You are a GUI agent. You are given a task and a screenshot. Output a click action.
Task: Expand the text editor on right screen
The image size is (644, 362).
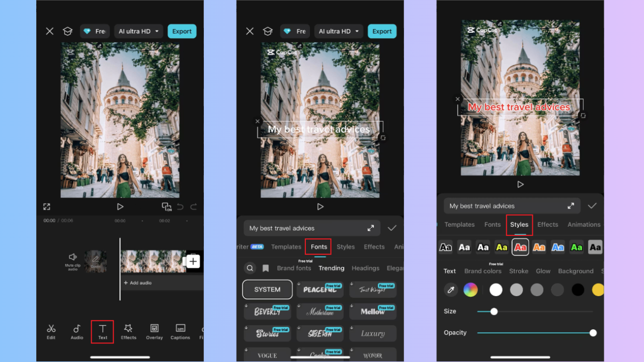pos(571,206)
